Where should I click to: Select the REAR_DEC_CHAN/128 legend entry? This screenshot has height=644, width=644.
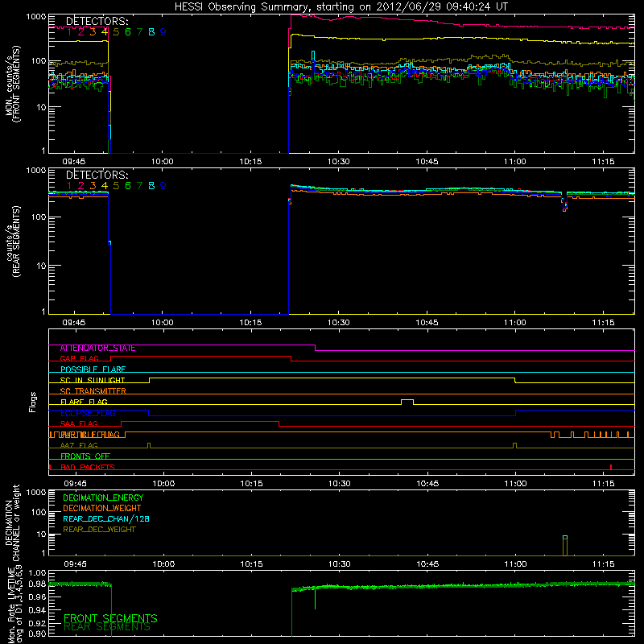[106, 519]
